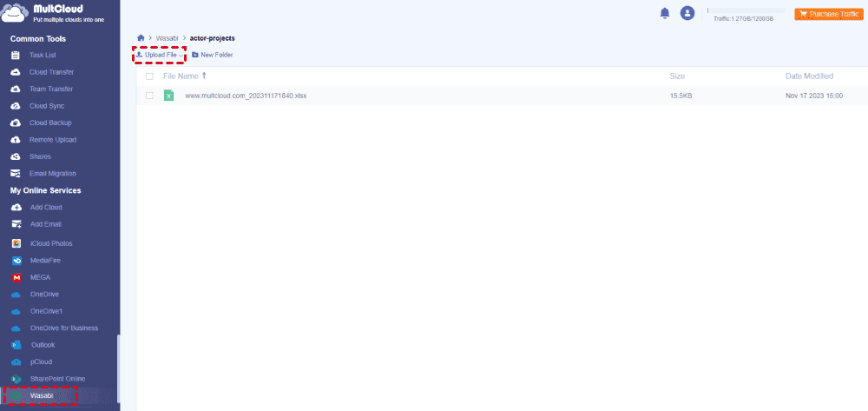Viewport: 868px width, 411px height.
Task: Click Add Cloud label
Action: pyautogui.click(x=46, y=207)
